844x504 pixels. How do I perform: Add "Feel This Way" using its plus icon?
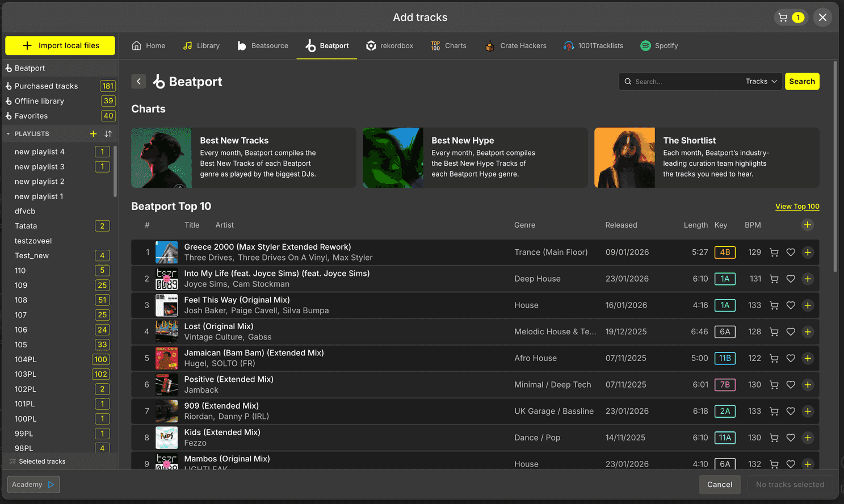pos(808,305)
